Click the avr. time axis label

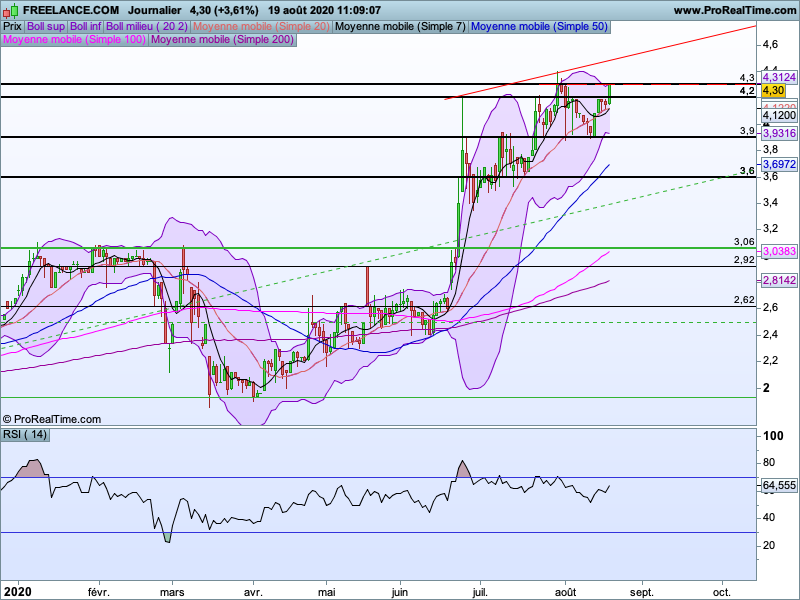253,592
